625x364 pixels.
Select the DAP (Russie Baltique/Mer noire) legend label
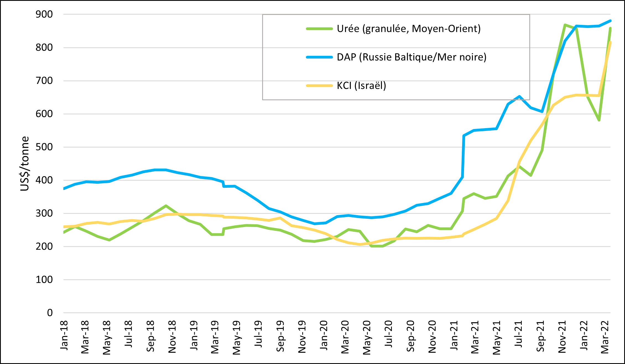(x=412, y=57)
